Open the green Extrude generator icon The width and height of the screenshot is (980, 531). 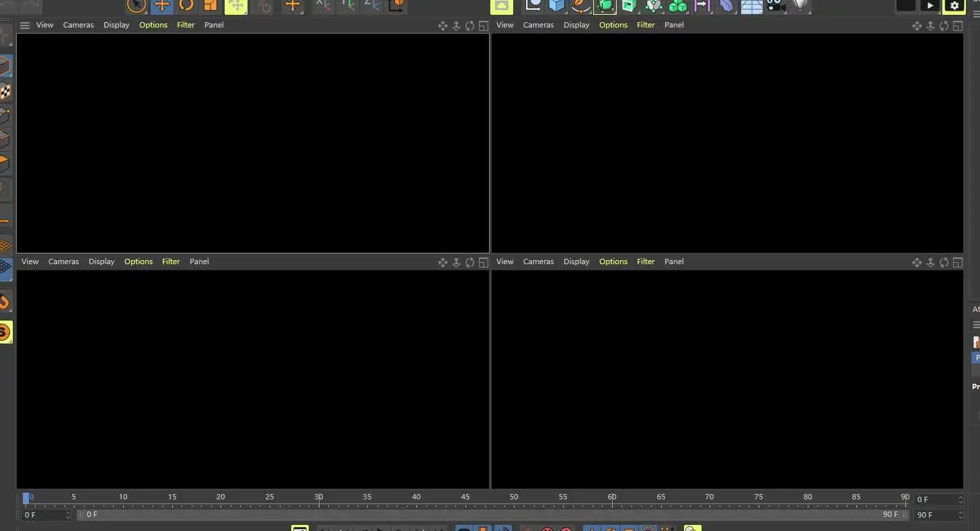coord(629,6)
